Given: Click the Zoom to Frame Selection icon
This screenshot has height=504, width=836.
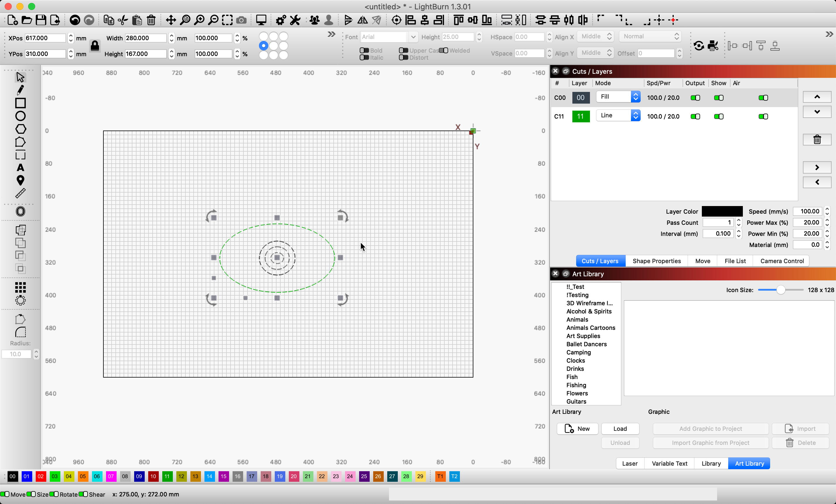Looking at the screenshot, I should (227, 20).
